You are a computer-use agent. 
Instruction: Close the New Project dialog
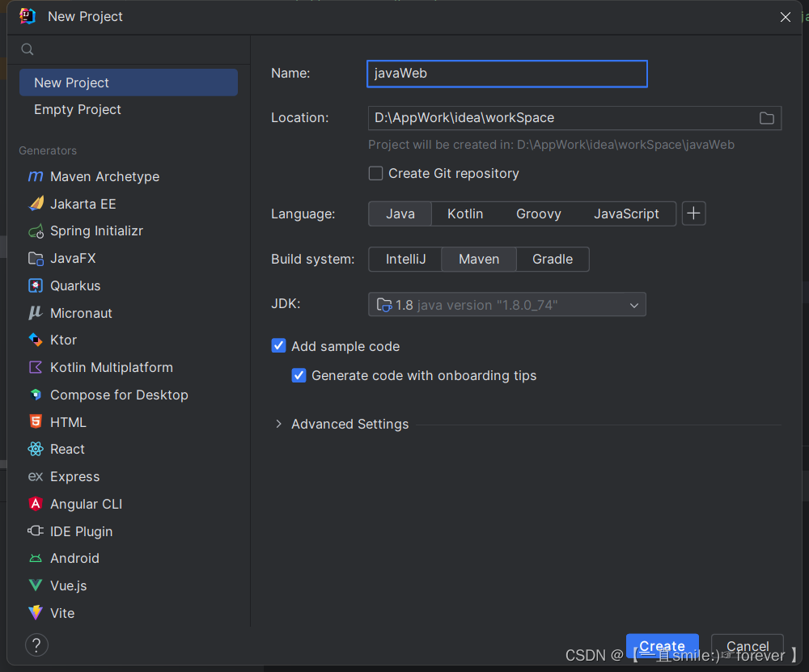point(786,17)
